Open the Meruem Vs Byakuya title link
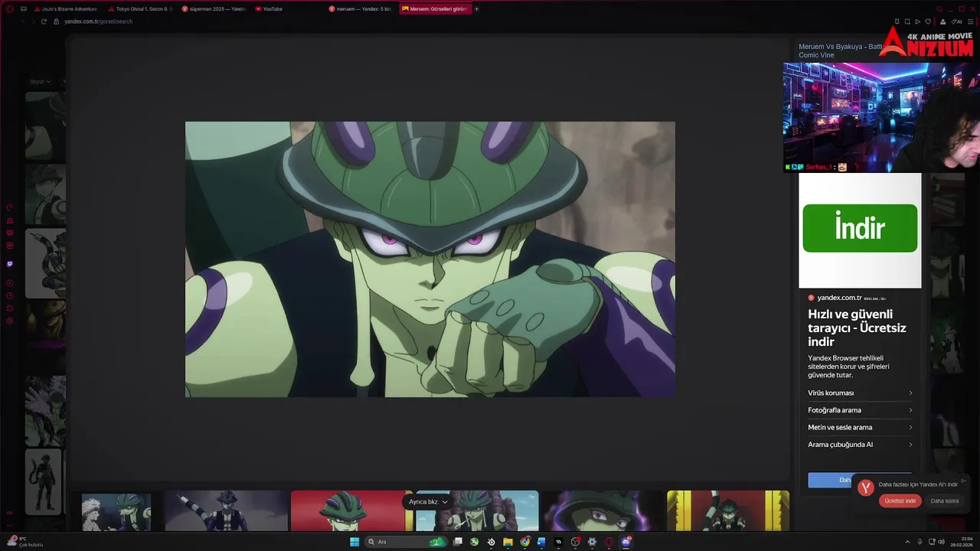The image size is (980, 551). (841, 51)
